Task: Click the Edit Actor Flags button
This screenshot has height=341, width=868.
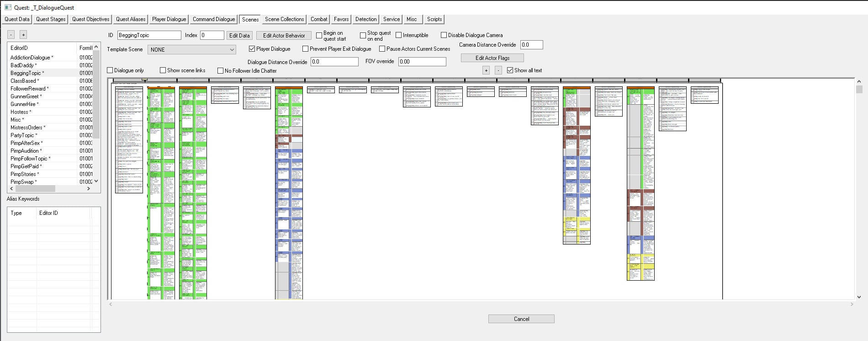Action: point(492,58)
